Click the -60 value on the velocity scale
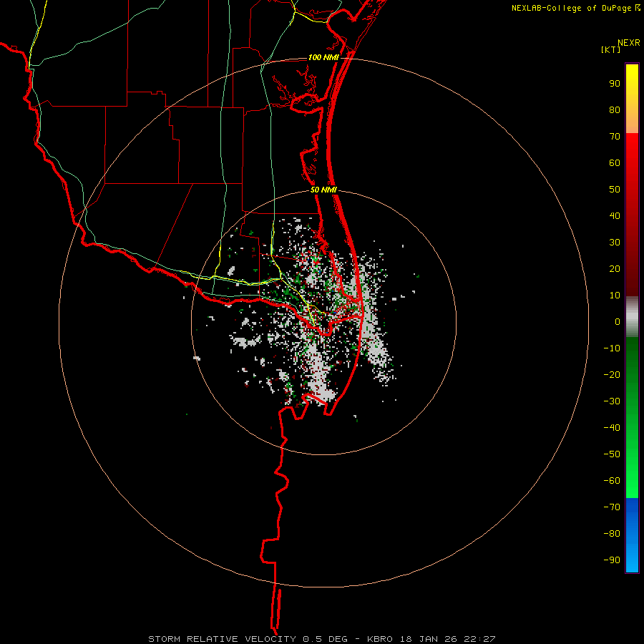Viewport: 644px width, 644px height. click(x=612, y=481)
